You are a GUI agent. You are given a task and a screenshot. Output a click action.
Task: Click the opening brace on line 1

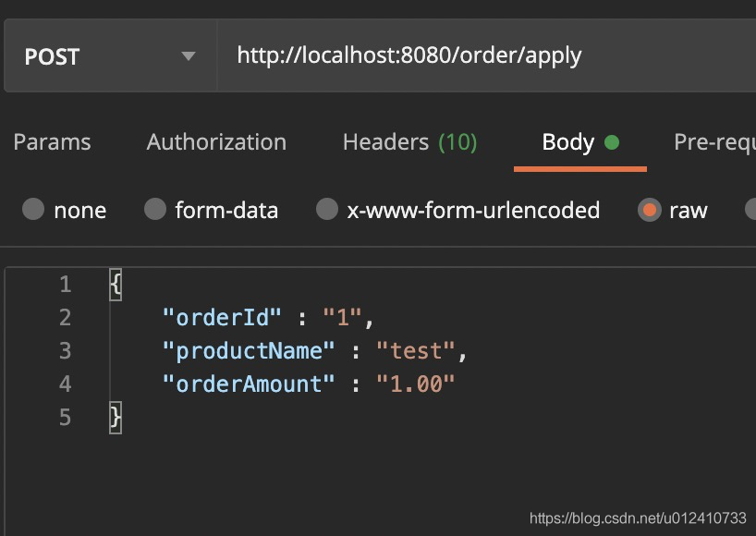tap(116, 285)
